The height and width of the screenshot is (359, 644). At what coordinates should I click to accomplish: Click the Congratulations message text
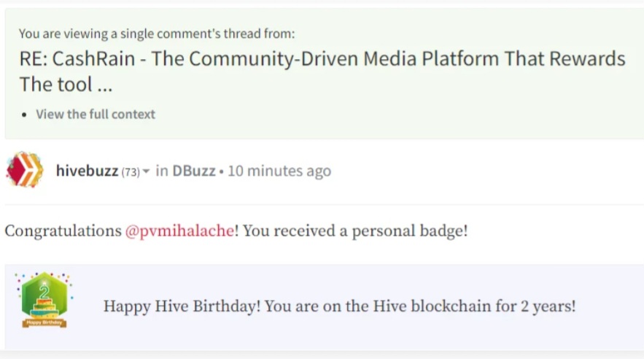(x=236, y=231)
